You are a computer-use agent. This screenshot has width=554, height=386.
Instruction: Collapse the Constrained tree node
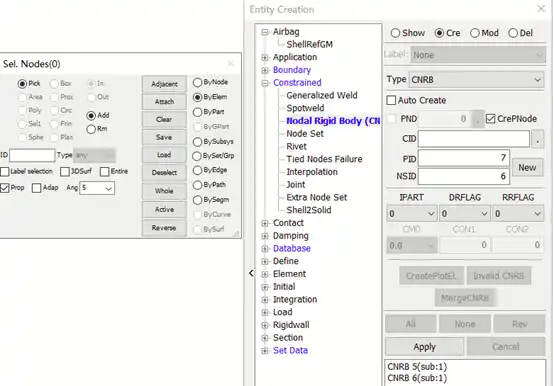(265, 83)
